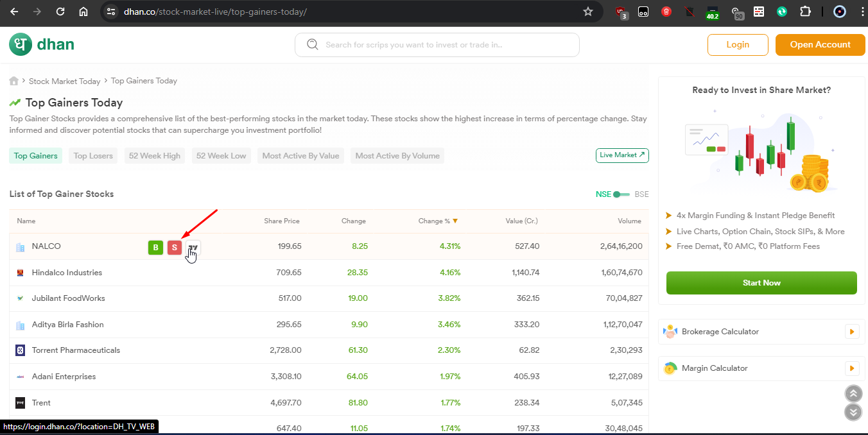This screenshot has height=435, width=868.
Task: Open Trent stock name
Action: (41, 403)
